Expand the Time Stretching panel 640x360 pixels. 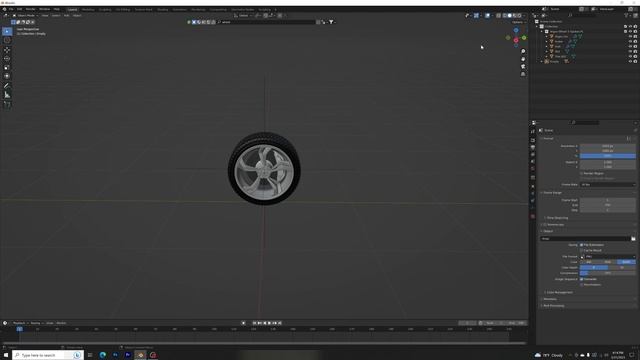point(557,218)
